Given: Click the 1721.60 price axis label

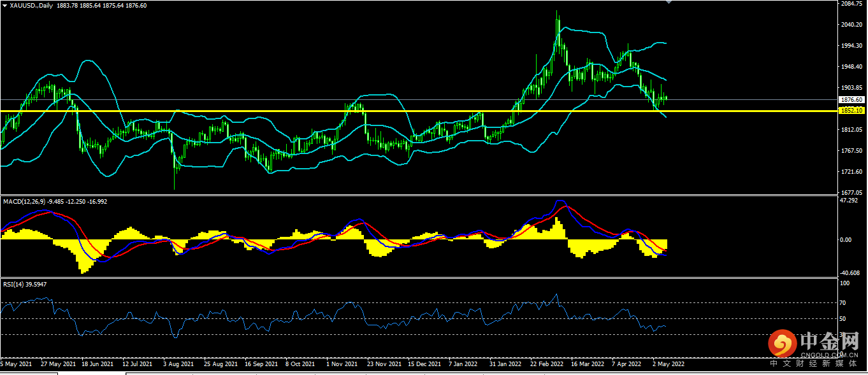Looking at the screenshot, I should [x=851, y=172].
